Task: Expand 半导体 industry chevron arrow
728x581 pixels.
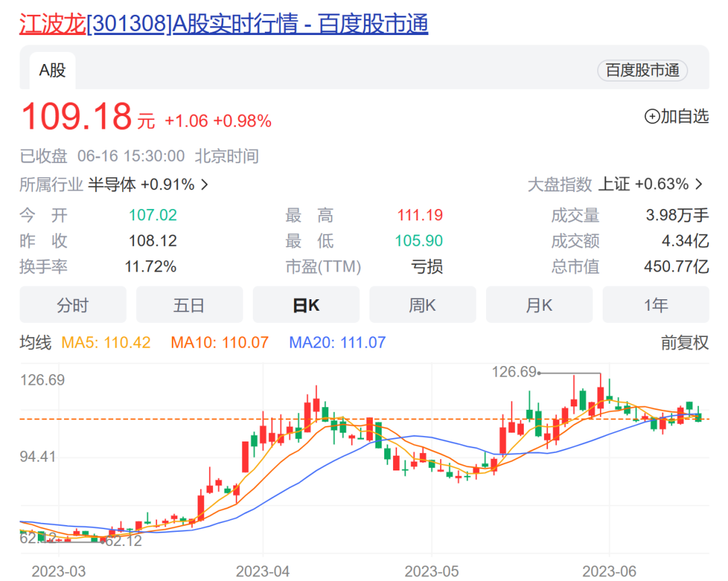Action: click(204, 185)
